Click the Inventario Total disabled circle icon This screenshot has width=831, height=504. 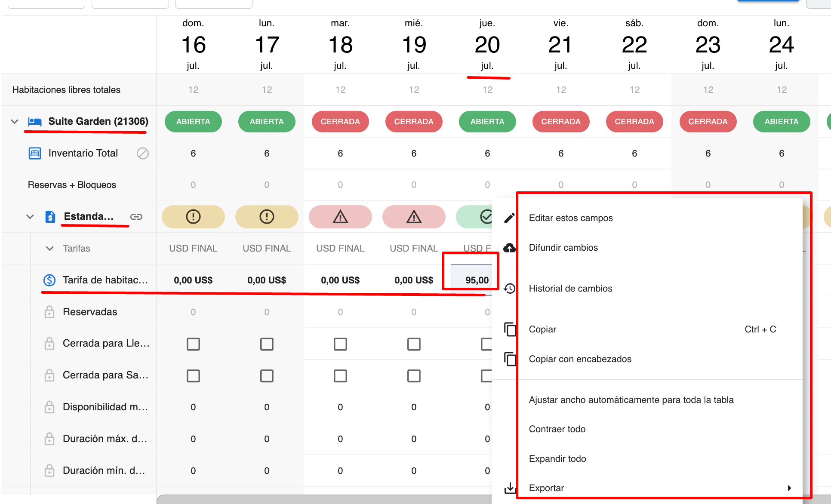tap(143, 153)
